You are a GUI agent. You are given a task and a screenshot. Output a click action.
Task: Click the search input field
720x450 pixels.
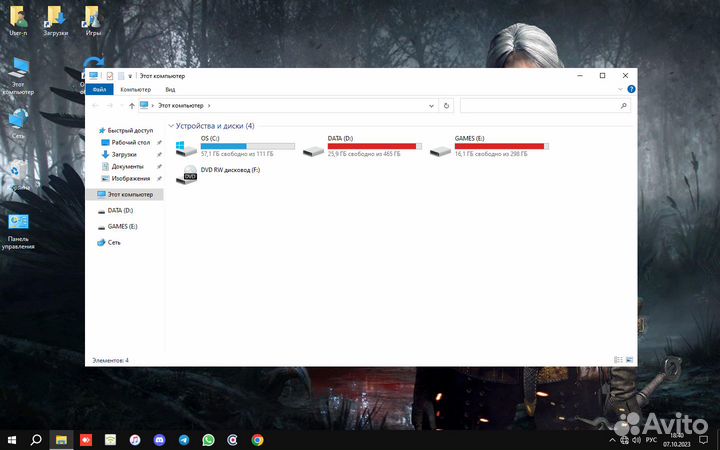click(x=545, y=105)
